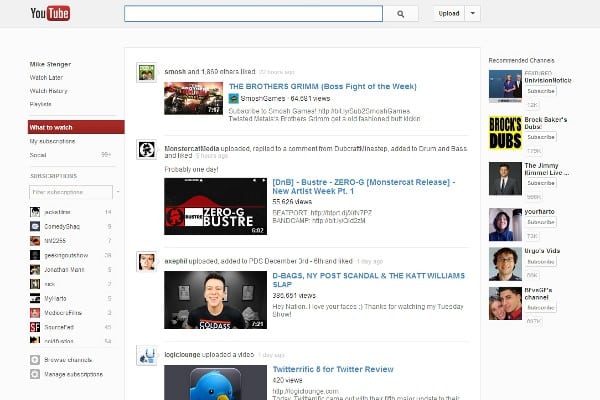600x400 pixels.
Task: Open ZERO-G Bustre video thumbnail
Action: click(215, 206)
